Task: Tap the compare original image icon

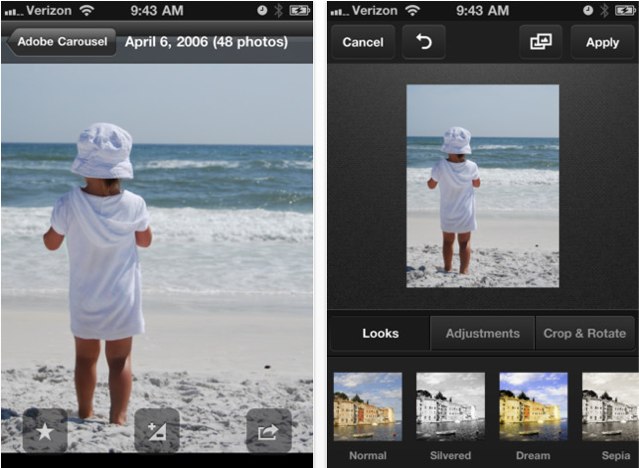Action: (x=541, y=42)
